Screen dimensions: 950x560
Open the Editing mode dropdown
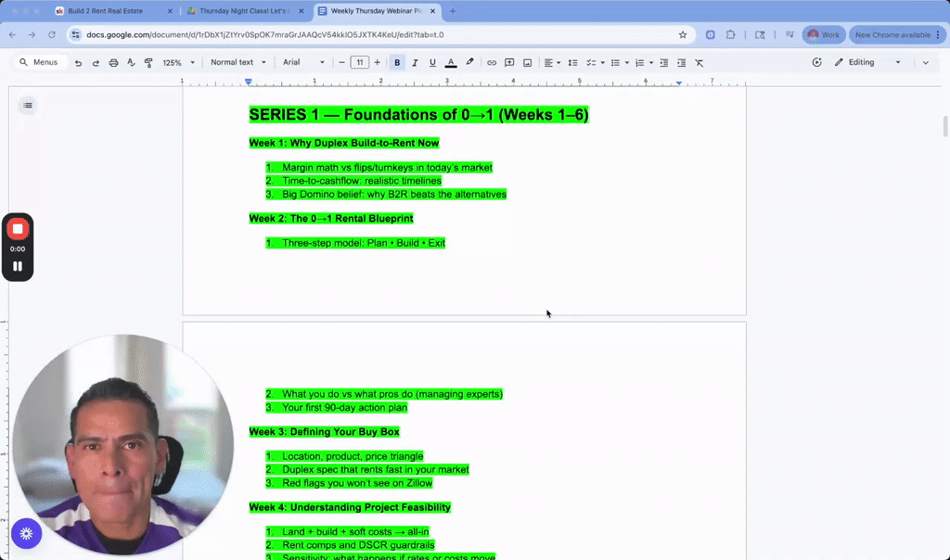[867, 62]
